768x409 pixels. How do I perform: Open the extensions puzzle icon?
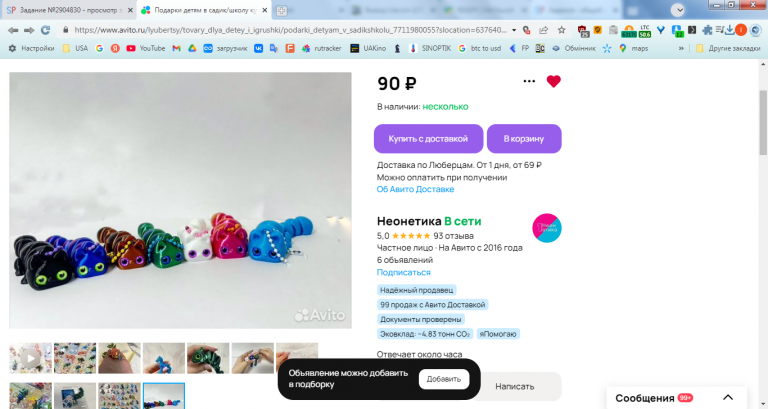point(707,30)
